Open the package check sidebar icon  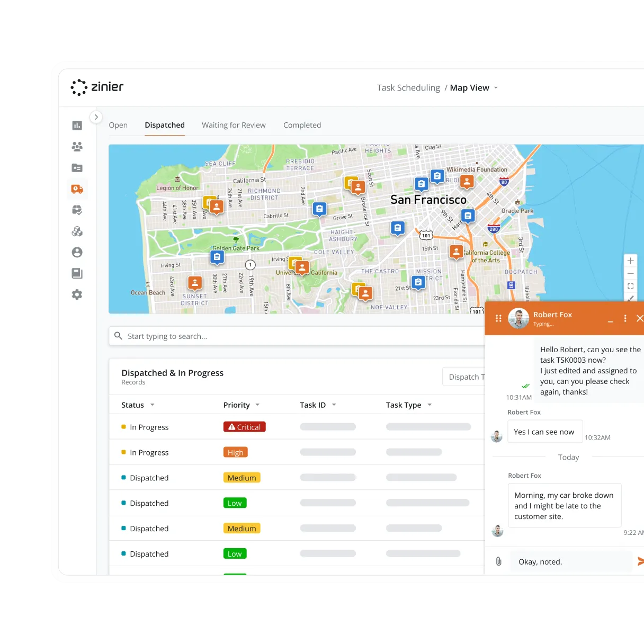(x=77, y=210)
